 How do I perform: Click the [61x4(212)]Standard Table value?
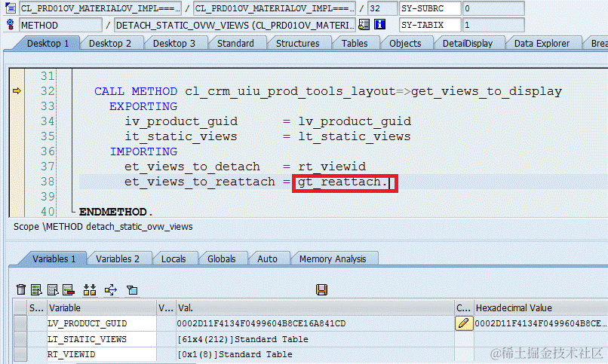pos(243,339)
